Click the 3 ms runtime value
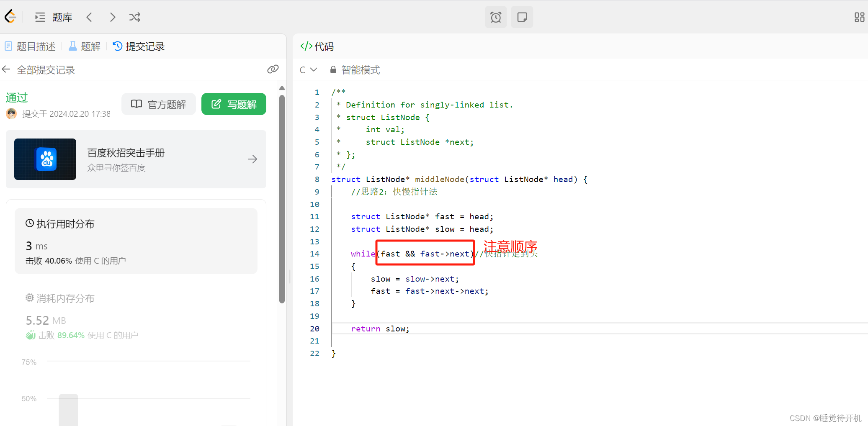This screenshot has height=426, width=868. tap(37, 246)
